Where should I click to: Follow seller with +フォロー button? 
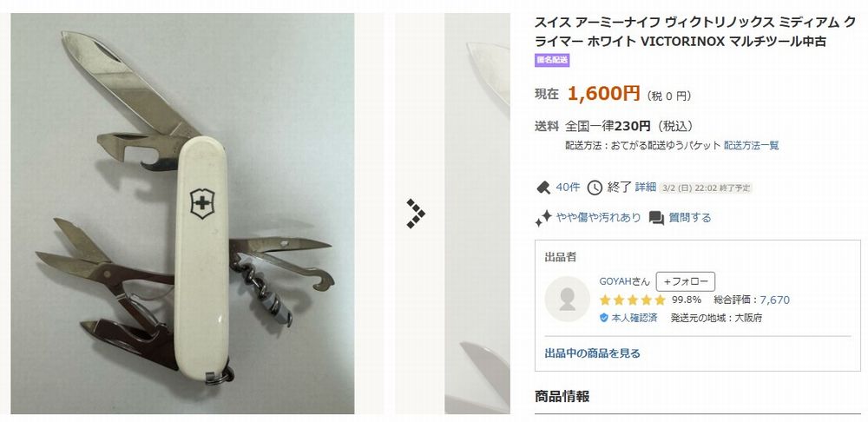click(x=686, y=281)
